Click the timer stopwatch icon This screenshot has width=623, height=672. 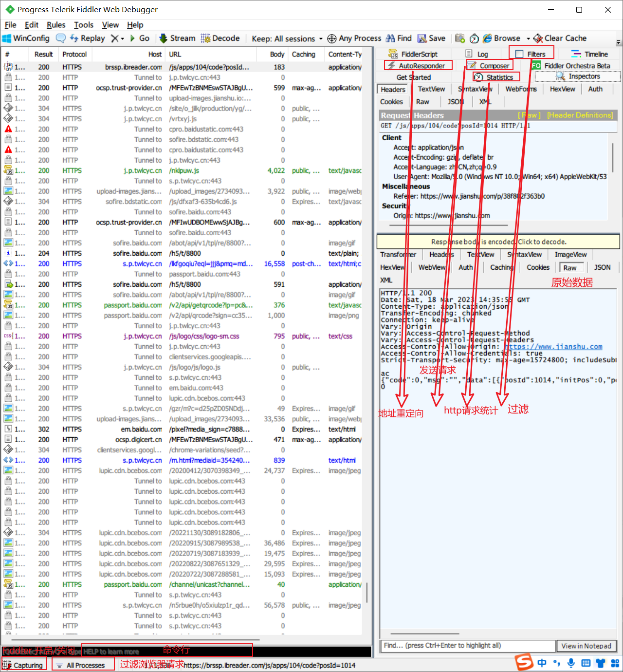(x=474, y=38)
